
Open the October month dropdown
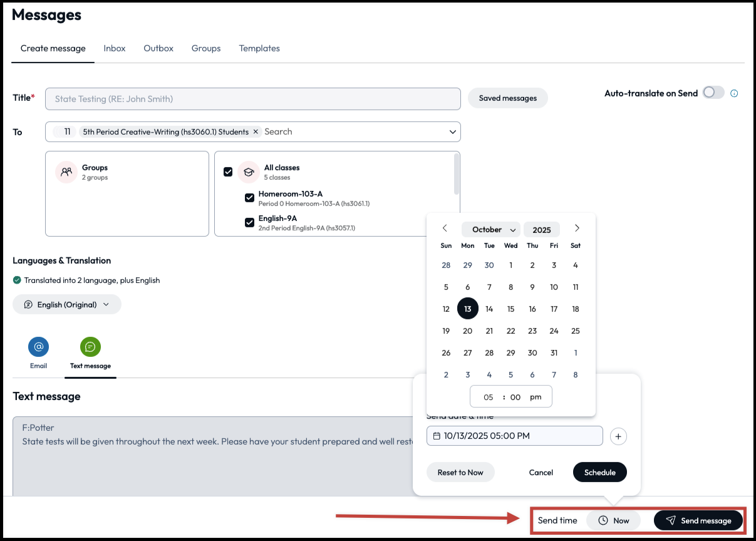coord(490,230)
